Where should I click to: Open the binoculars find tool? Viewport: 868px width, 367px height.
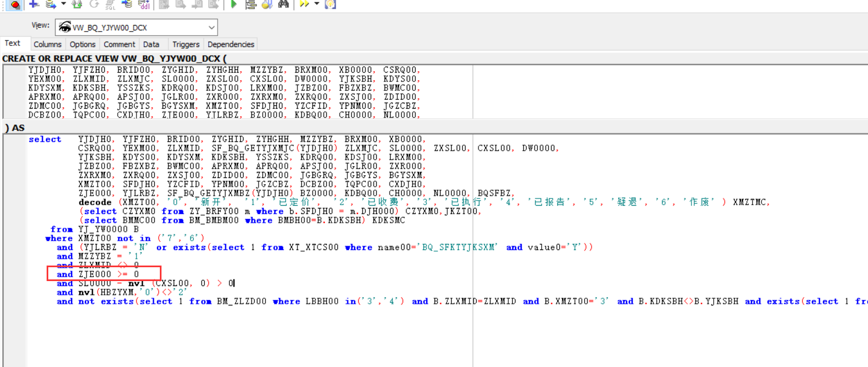pyautogui.click(x=284, y=4)
